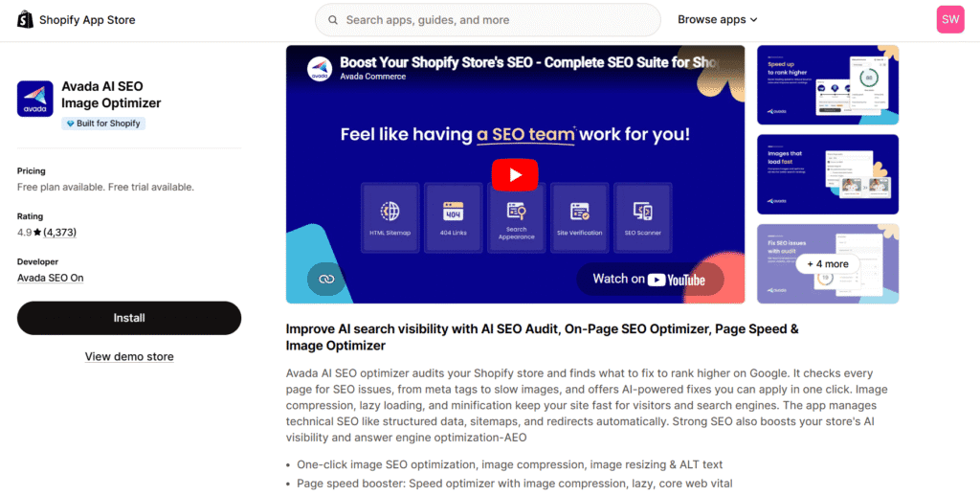
Task: Click the Shopify bag logo icon
Action: [x=25, y=20]
